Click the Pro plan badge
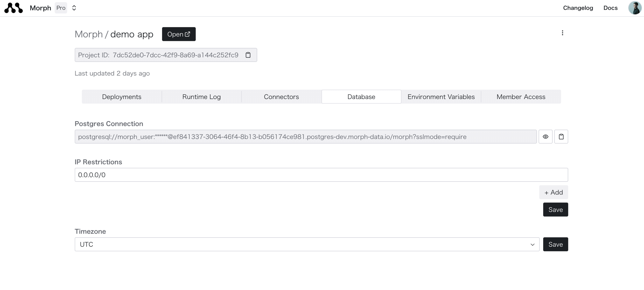The image size is (644, 290). point(61,8)
